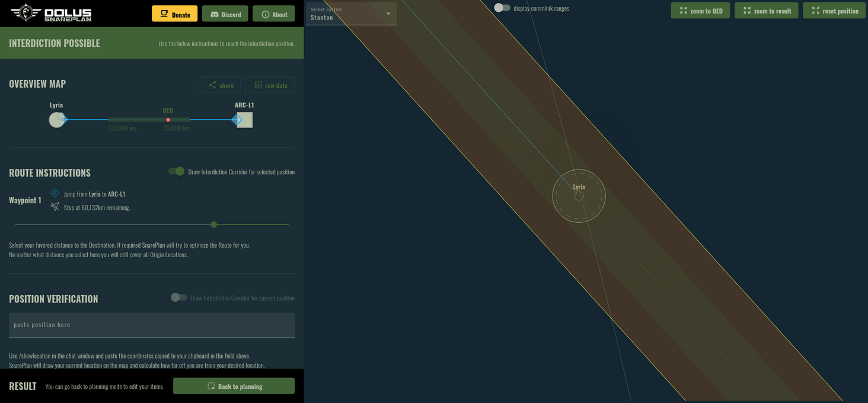The height and width of the screenshot is (403, 868).
Task: Toggle display commlink ranges switch
Action: pyautogui.click(x=502, y=8)
